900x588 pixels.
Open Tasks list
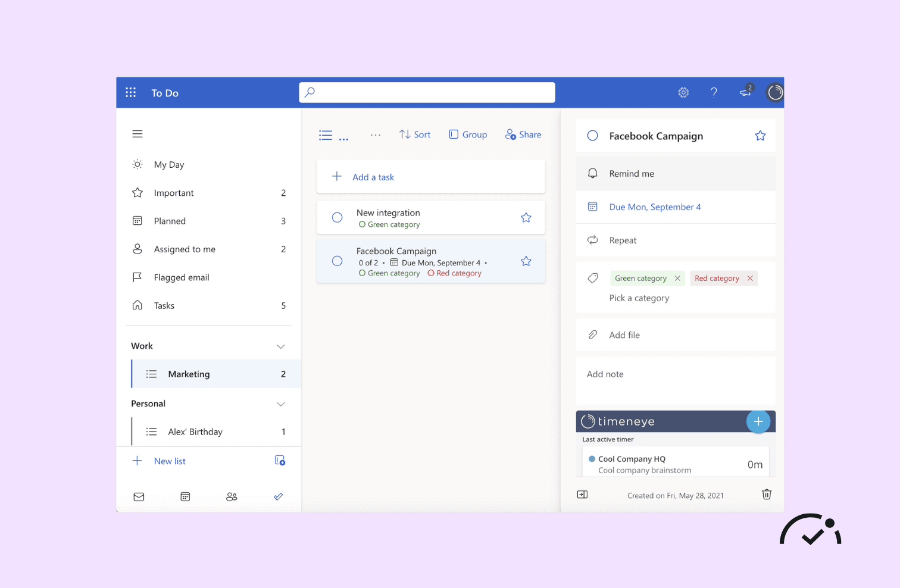[x=208, y=305]
